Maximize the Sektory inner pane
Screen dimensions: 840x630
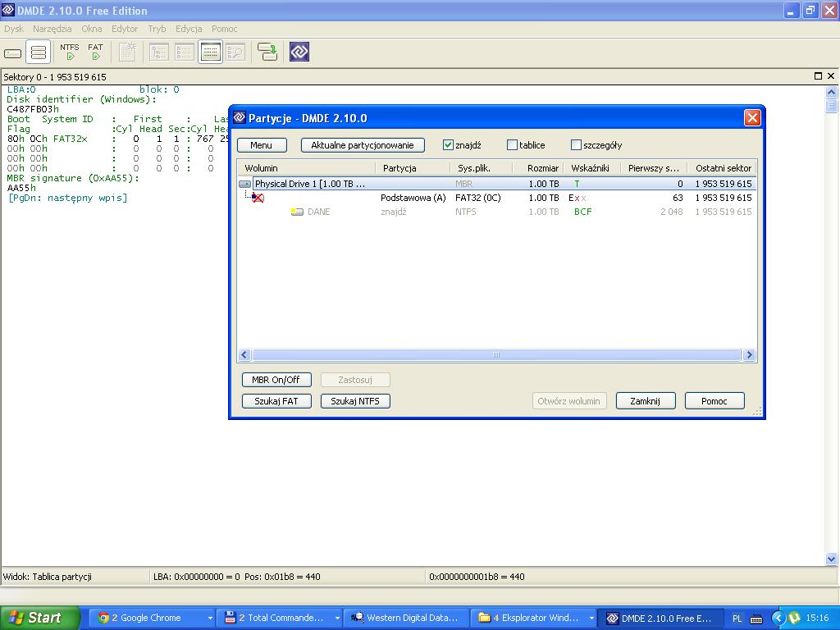[x=818, y=76]
